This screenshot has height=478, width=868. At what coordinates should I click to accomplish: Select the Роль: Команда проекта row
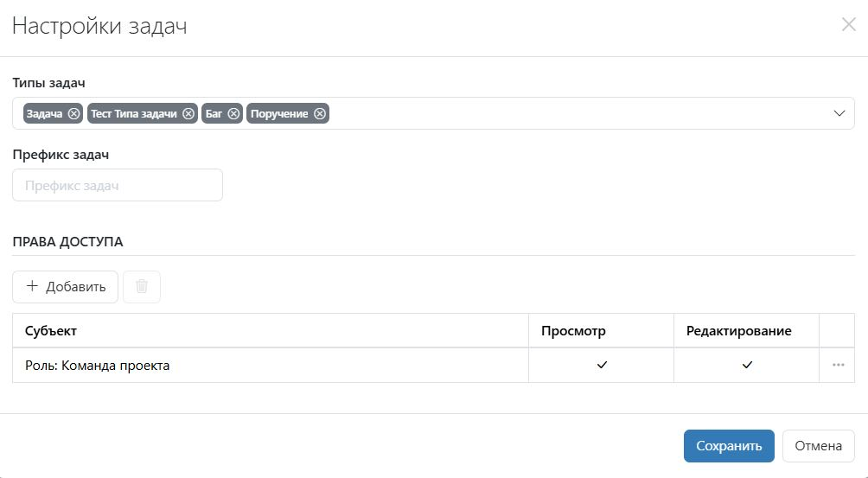259,366
